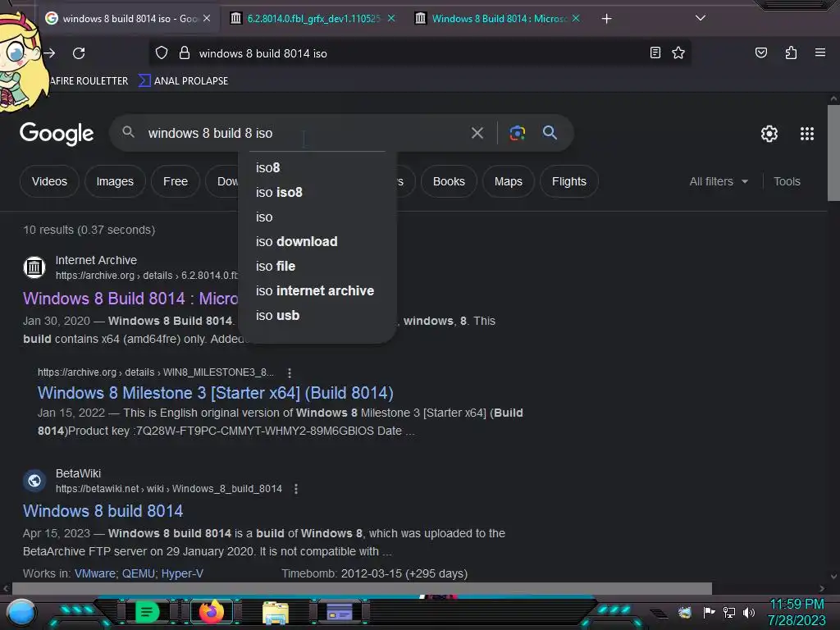Open the green notes app in taskbar
The width and height of the screenshot is (840, 630).
click(147, 612)
